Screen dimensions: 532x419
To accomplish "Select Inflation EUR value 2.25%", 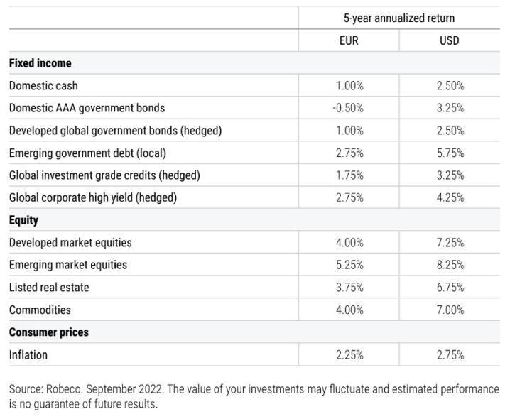I will pyautogui.click(x=349, y=354).
